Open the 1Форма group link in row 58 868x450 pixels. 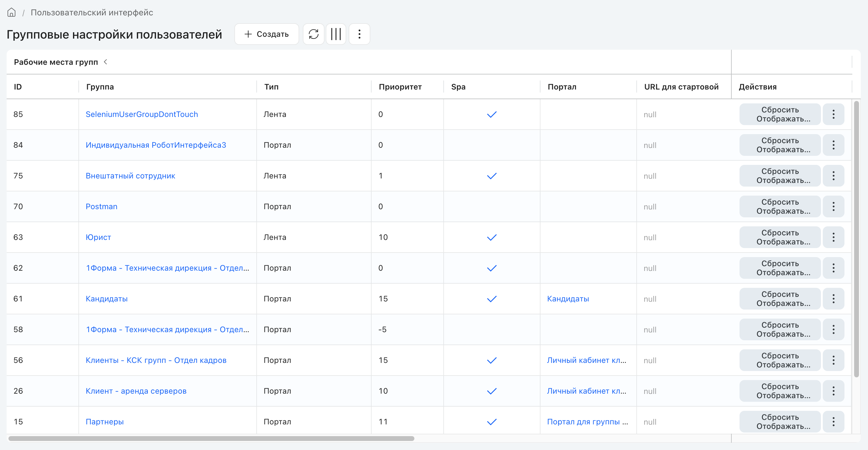click(x=167, y=329)
